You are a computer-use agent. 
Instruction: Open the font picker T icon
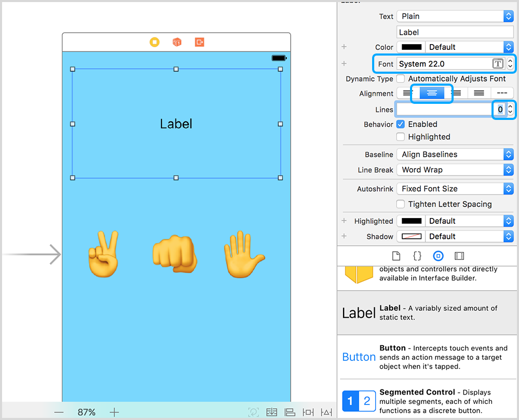[x=497, y=64]
